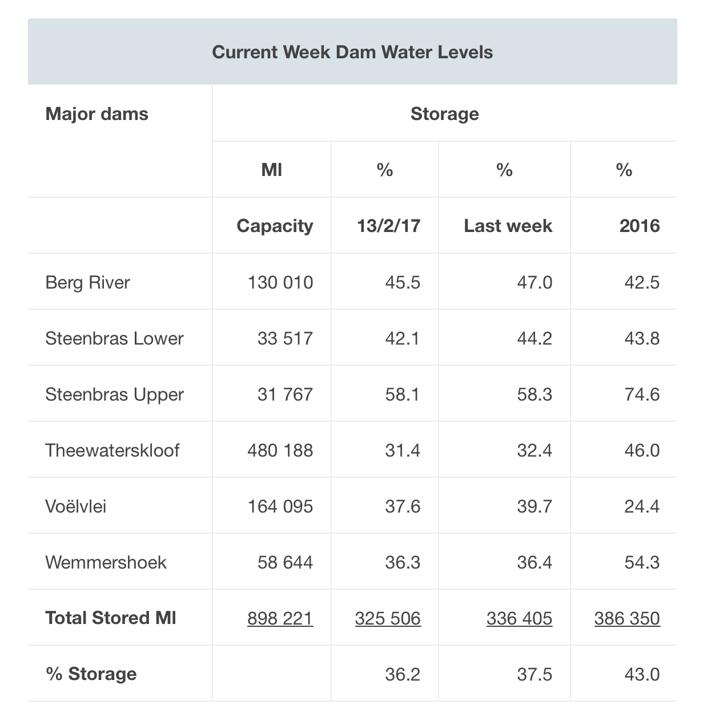Select the 2016 column header
715x728 pixels.
click(639, 226)
